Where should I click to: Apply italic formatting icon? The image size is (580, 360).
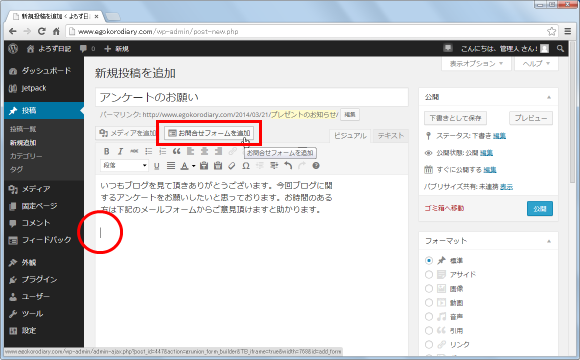tap(120, 151)
